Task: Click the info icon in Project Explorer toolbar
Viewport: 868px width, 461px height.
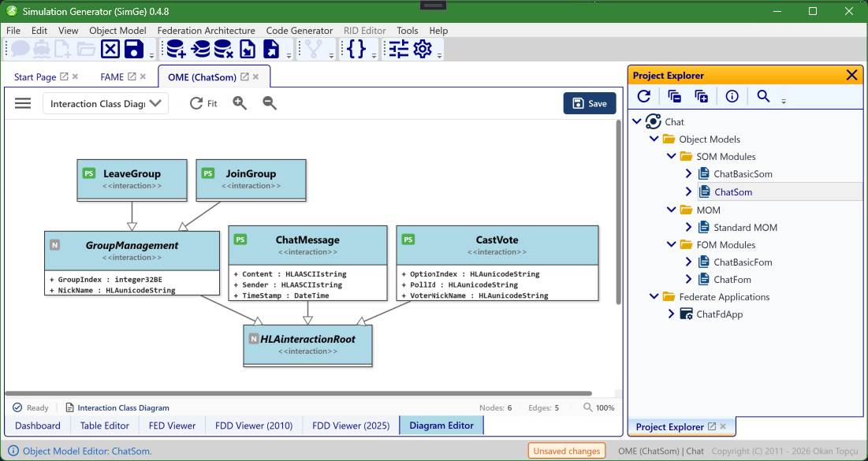Action: coord(732,96)
